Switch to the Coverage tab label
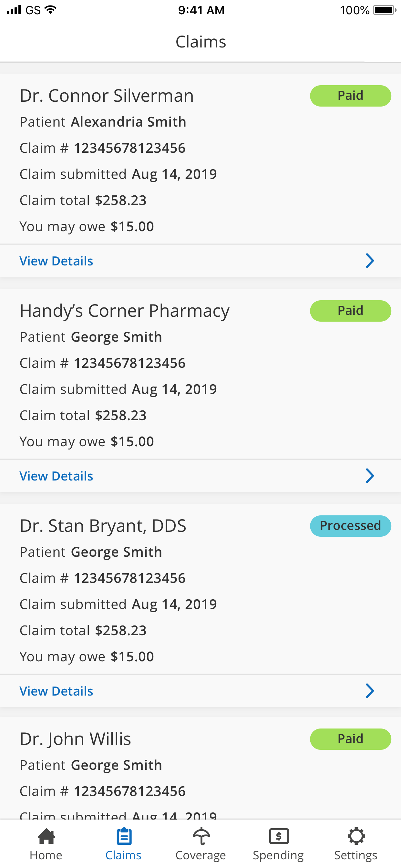The image size is (401, 868). (201, 855)
